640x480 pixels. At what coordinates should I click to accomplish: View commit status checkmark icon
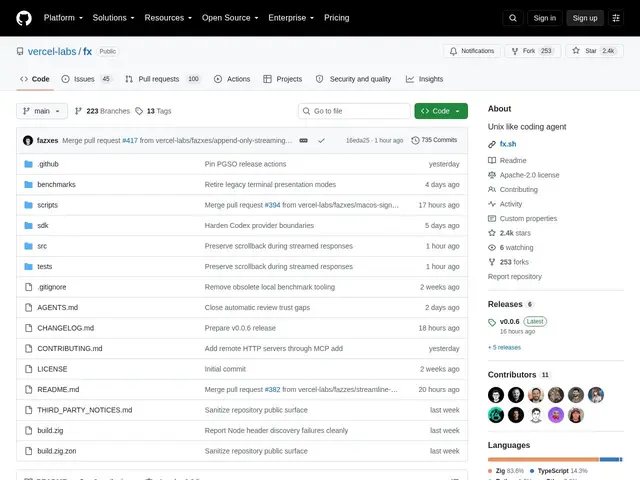pyautogui.click(x=321, y=140)
